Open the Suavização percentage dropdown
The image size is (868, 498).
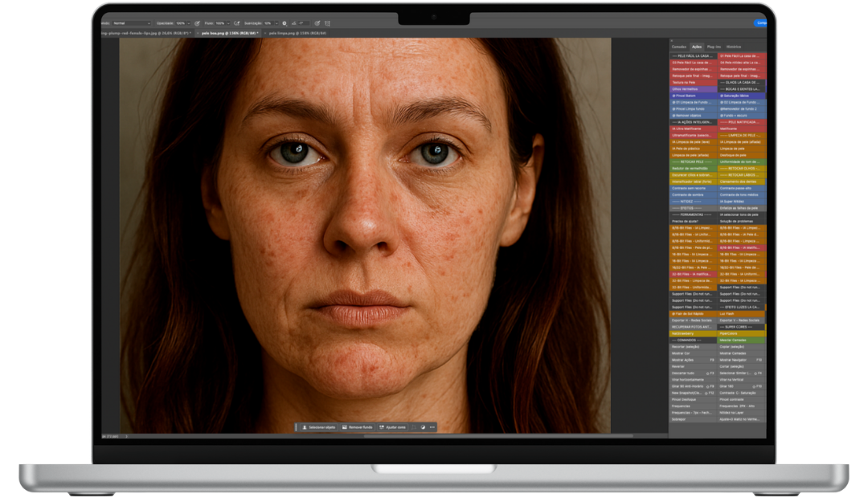[276, 23]
